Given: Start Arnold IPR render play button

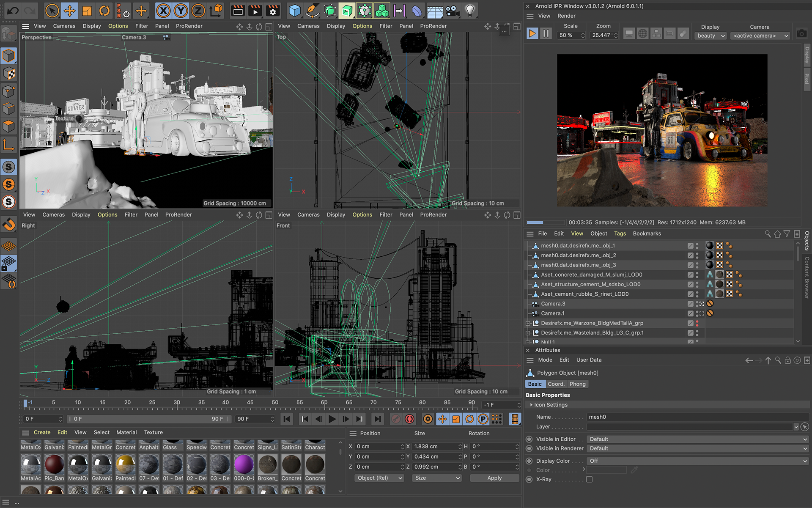Looking at the screenshot, I should pyautogui.click(x=532, y=33).
